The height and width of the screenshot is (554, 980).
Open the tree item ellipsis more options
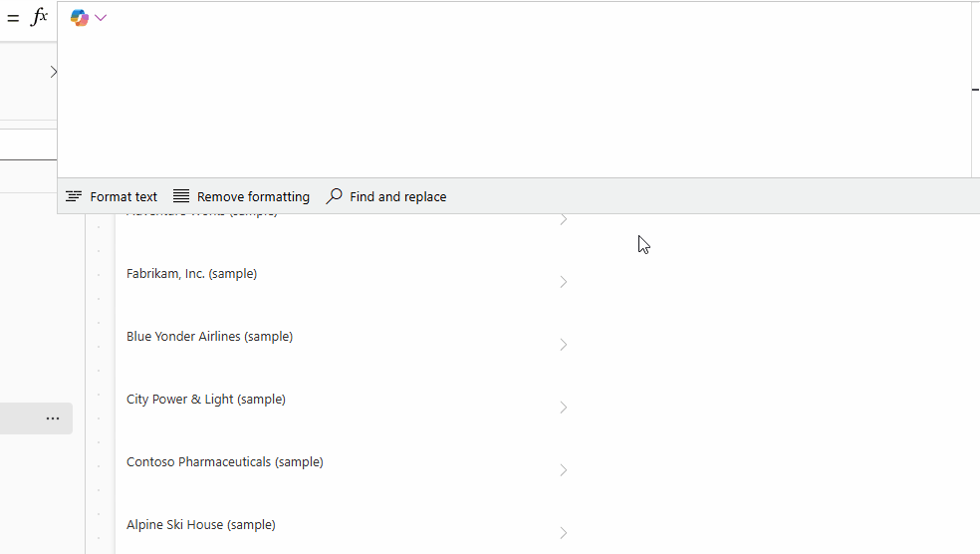click(x=53, y=418)
